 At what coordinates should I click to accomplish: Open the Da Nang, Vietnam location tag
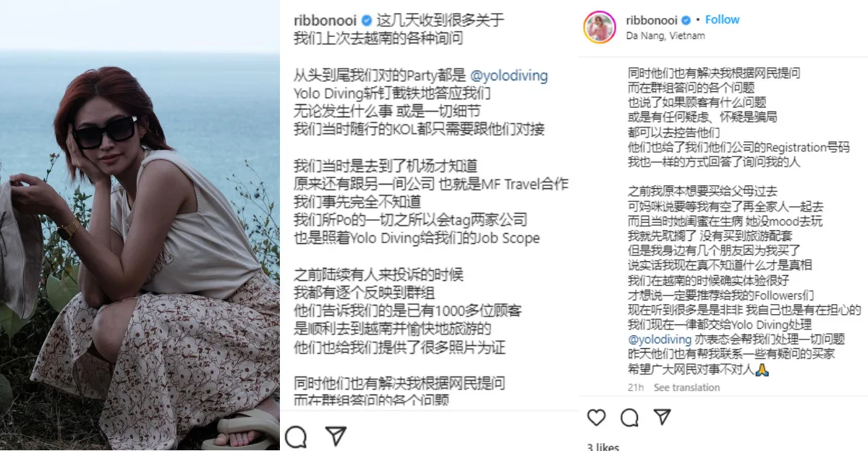click(x=665, y=35)
